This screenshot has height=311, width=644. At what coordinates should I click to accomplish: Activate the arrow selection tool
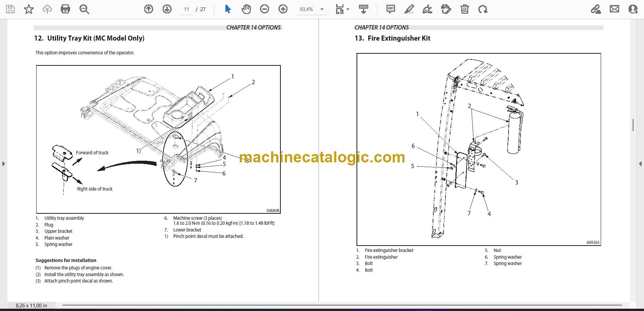(x=228, y=9)
